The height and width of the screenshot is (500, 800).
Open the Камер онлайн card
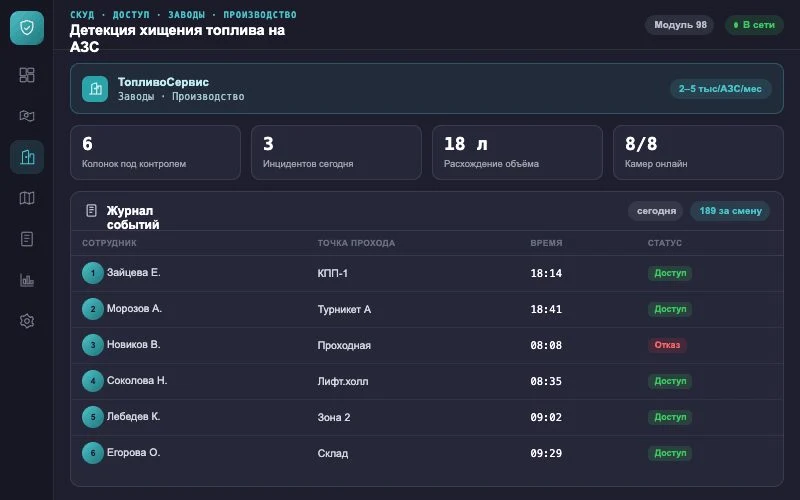point(698,153)
